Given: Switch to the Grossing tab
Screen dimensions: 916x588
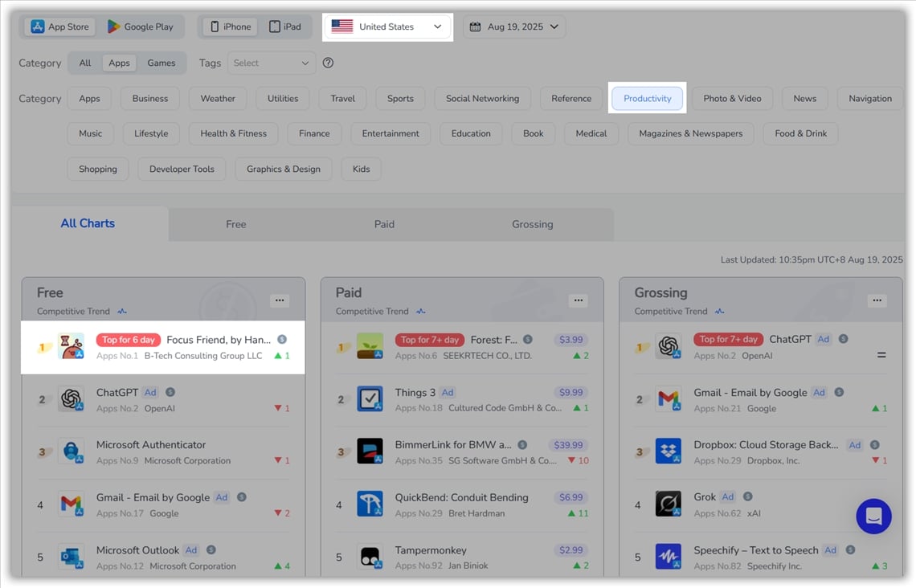Looking at the screenshot, I should 532,224.
